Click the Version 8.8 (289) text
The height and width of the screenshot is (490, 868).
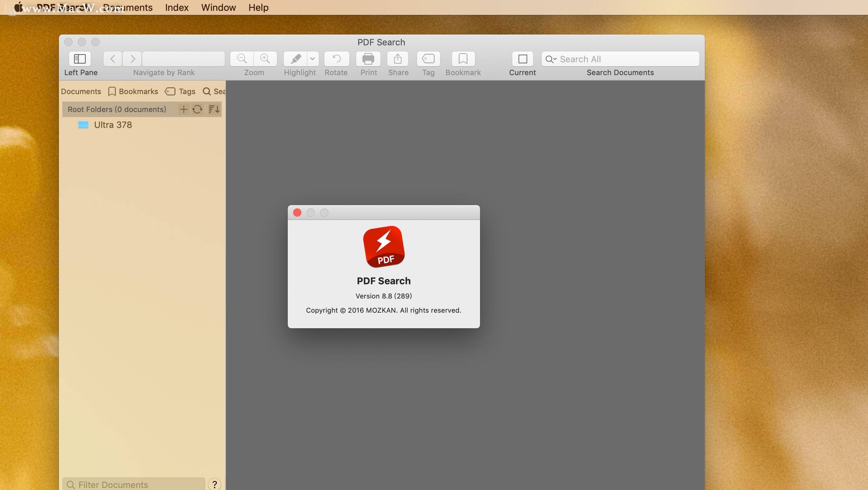[384, 296]
